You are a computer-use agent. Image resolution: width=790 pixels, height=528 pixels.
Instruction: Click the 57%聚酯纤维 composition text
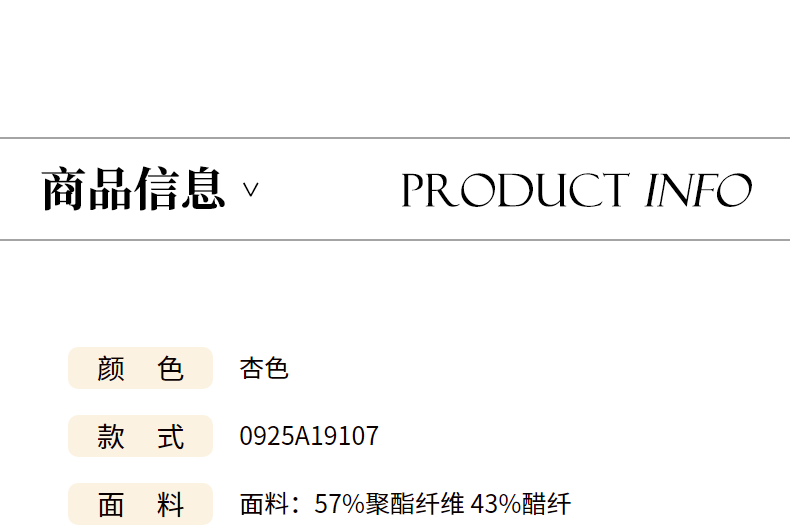pos(388,504)
